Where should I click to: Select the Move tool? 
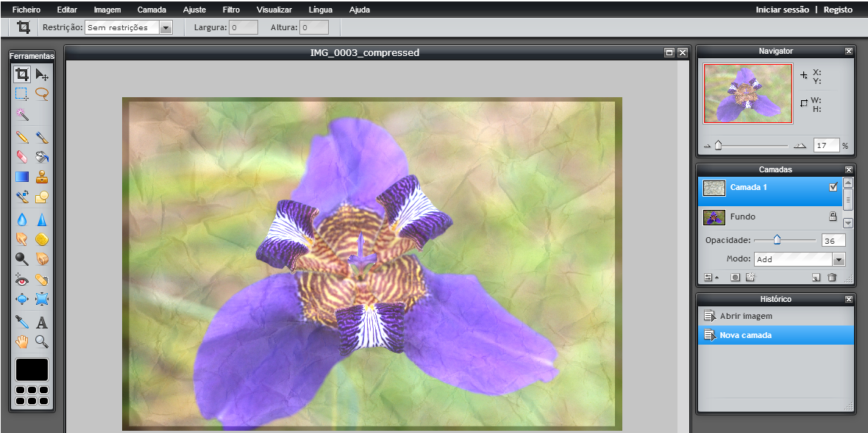pyautogui.click(x=41, y=74)
